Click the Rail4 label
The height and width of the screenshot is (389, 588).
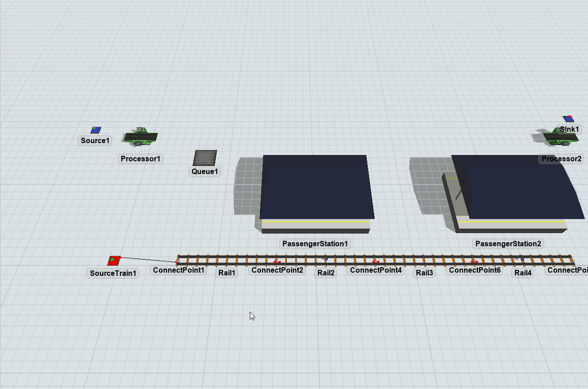pyautogui.click(x=523, y=273)
